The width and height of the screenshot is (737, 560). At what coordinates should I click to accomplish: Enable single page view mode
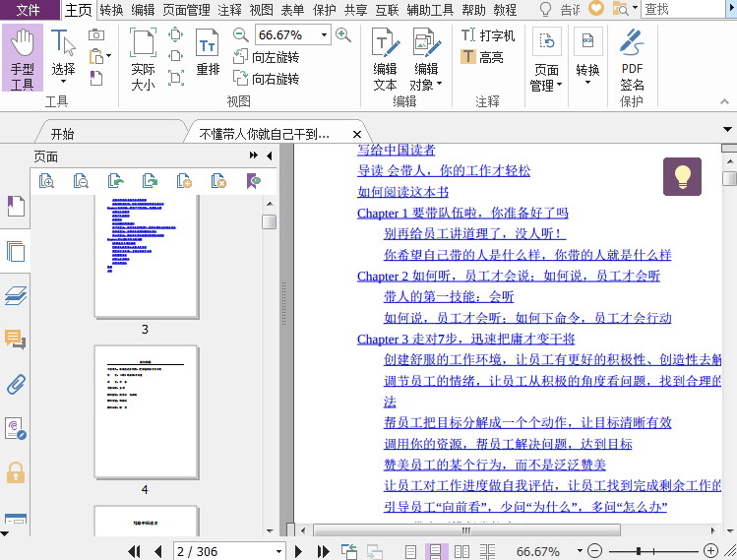point(410,551)
